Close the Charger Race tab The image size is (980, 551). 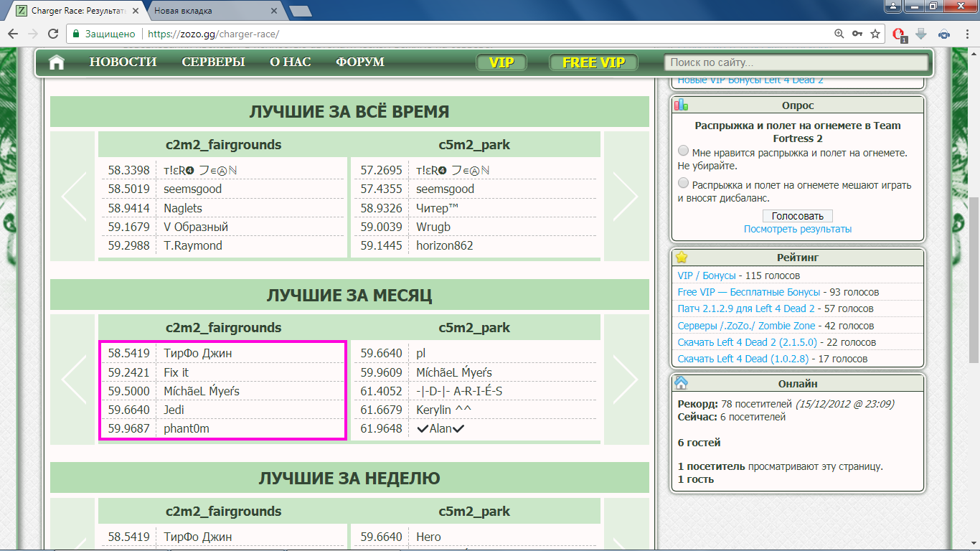pos(135,11)
